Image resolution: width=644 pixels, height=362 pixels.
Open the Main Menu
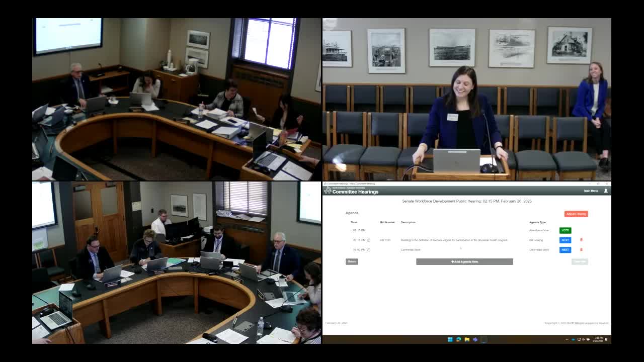[x=591, y=191]
